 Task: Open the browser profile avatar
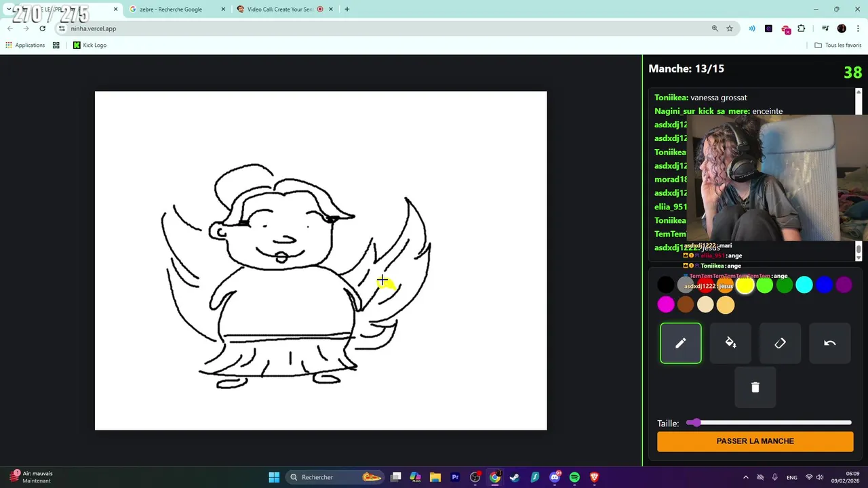tap(842, 28)
